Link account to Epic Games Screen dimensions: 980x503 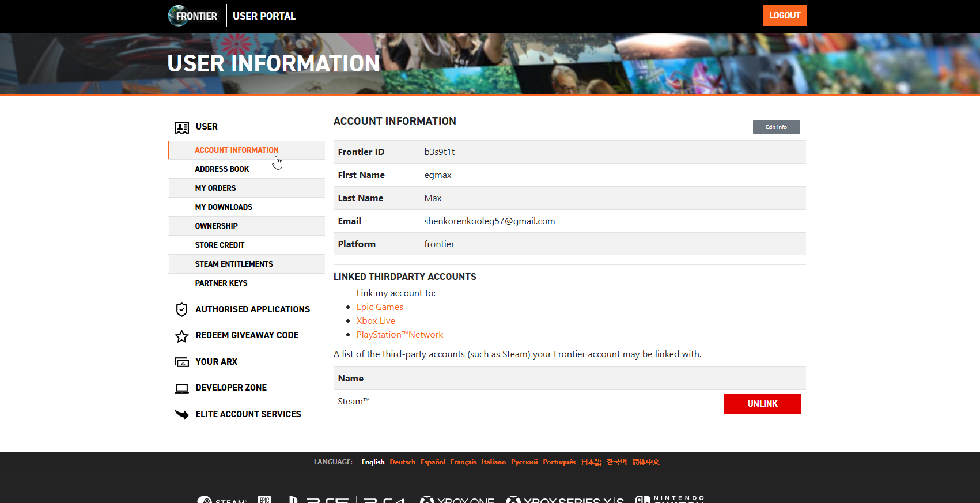click(x=380, y=307)
